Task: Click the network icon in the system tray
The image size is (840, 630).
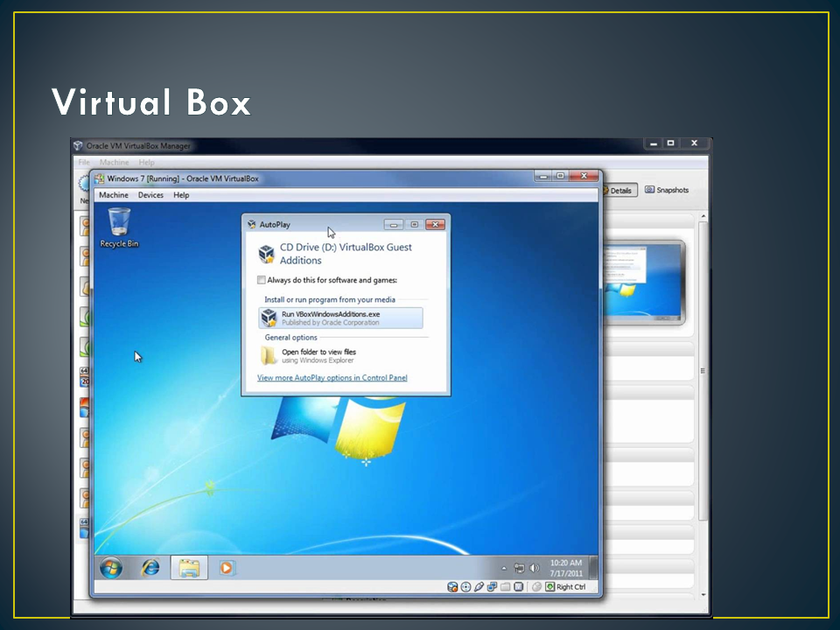Action: click(521, 567)
